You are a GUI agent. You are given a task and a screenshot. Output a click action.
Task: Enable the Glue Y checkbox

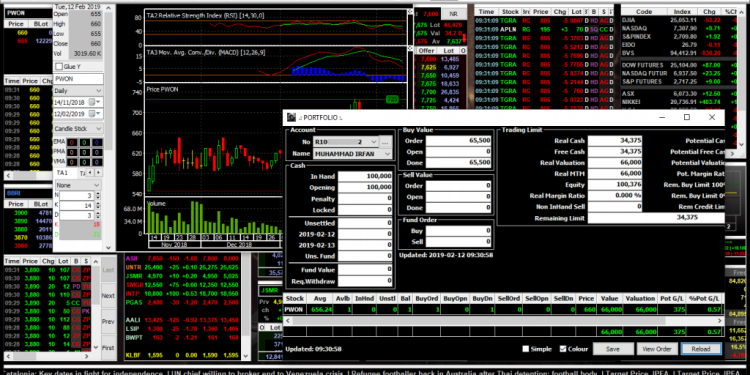[59, 66]
